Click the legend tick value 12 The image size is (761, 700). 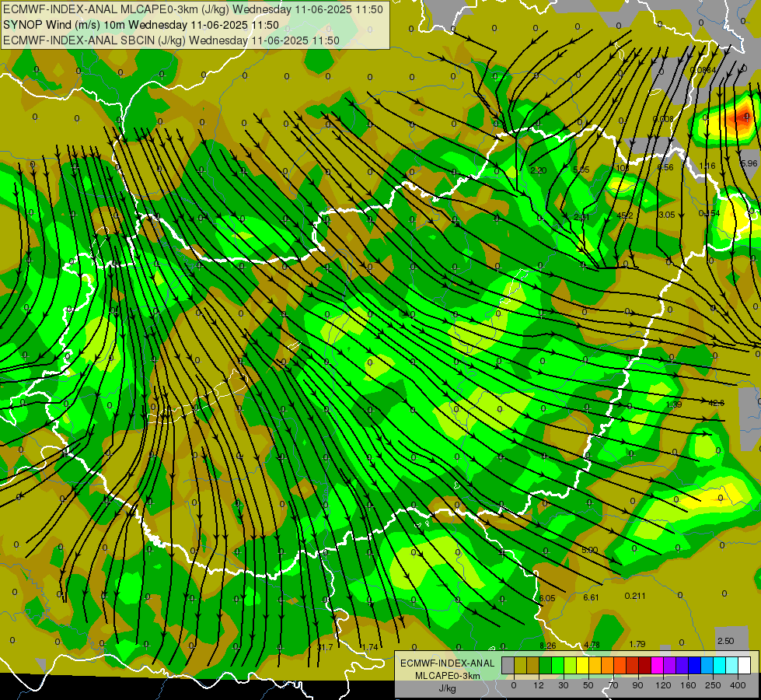539,685
